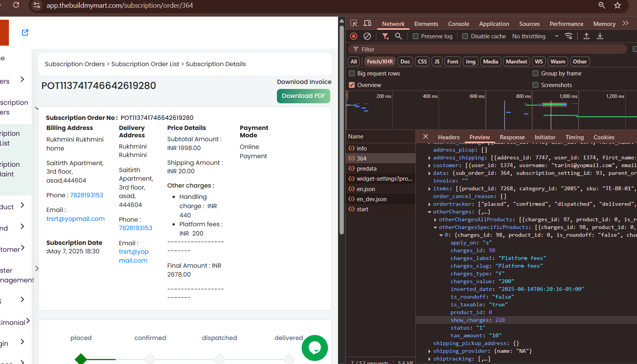Click the placed green diamond tracker marker
The height and width of the screenshot is (364, 637).
(81, 359)
